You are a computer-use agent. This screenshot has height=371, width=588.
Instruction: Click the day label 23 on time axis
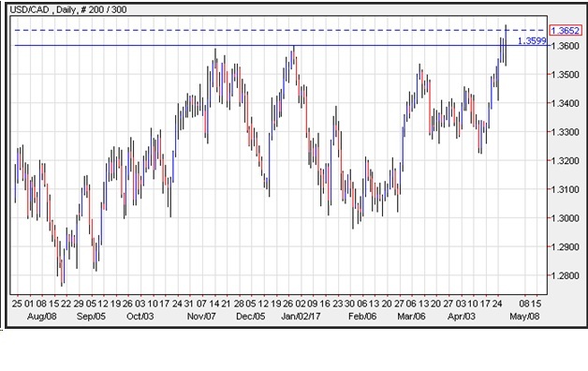337,304
